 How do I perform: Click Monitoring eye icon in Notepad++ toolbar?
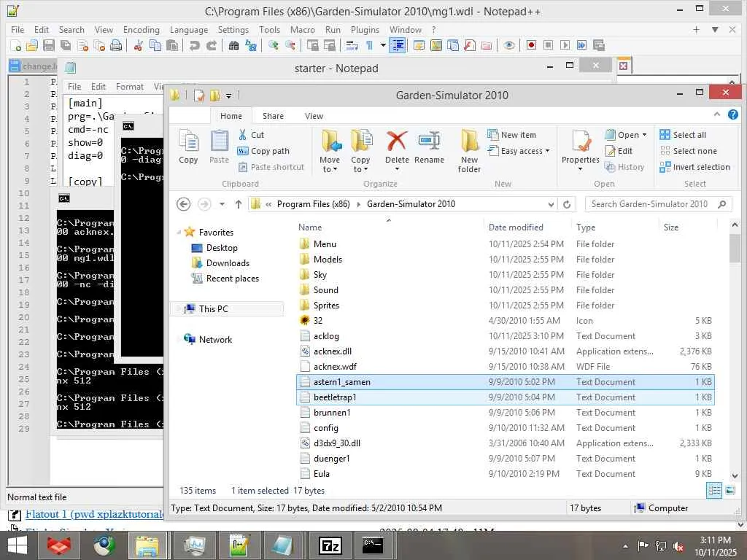click(x=508, y=45)
